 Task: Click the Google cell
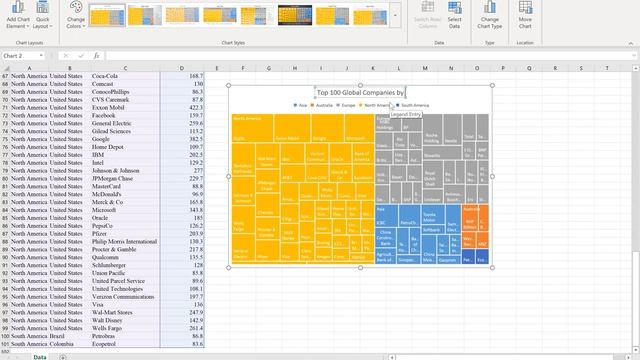tap(125, 139)
